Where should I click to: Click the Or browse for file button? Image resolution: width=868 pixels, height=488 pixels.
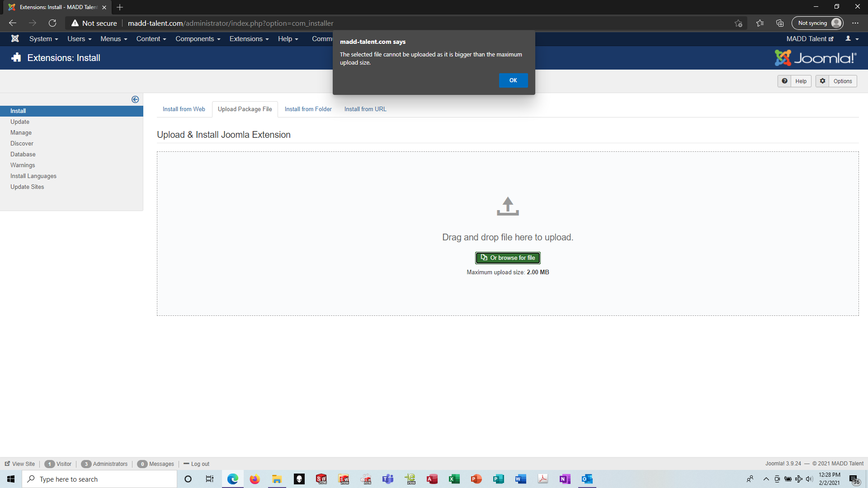click(x=508, y=258)
